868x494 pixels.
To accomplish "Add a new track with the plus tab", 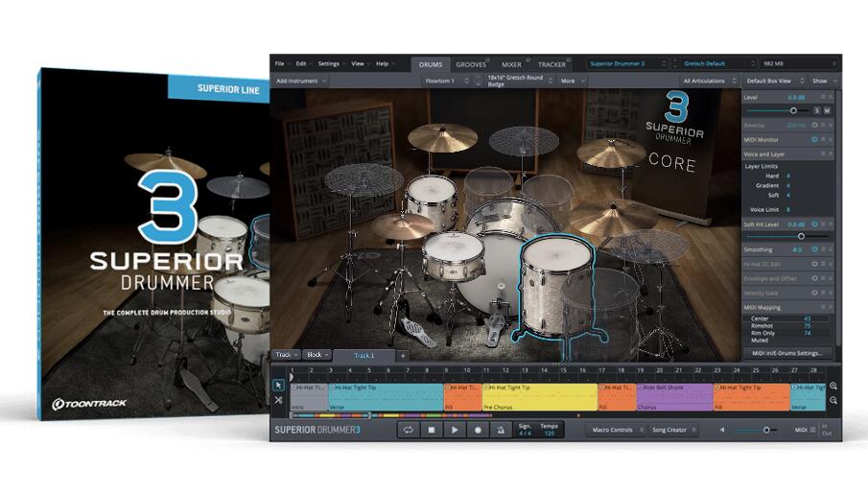I will pos(403,356).
